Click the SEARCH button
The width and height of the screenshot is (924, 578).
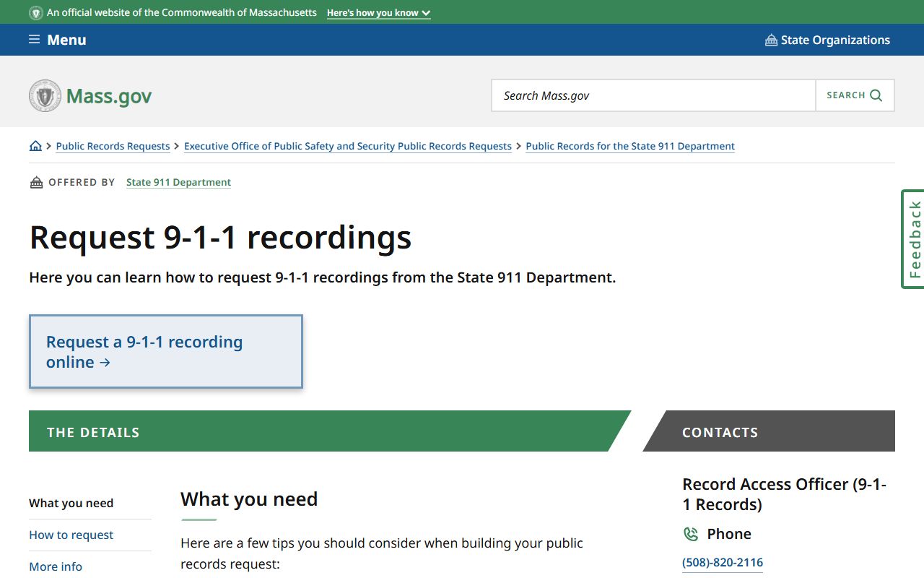click(x=855, y=95)
